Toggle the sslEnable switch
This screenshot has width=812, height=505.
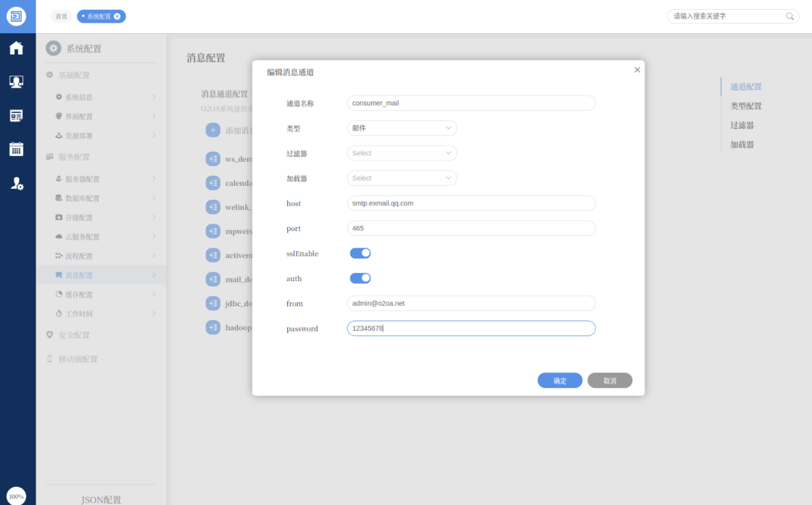pos(360,253)
